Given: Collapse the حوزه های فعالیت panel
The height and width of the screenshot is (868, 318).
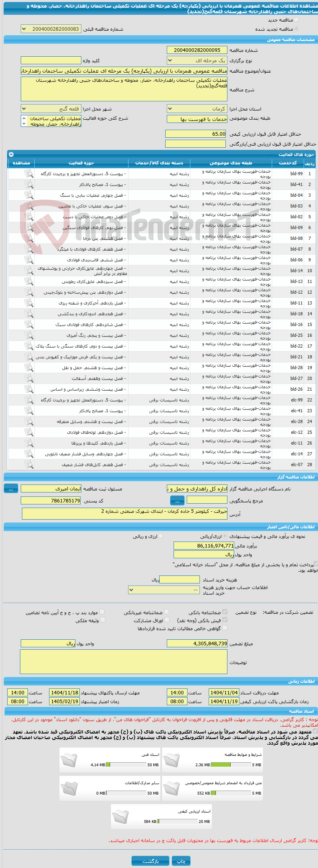Looking at the screenshot, I should coord(11,154).
